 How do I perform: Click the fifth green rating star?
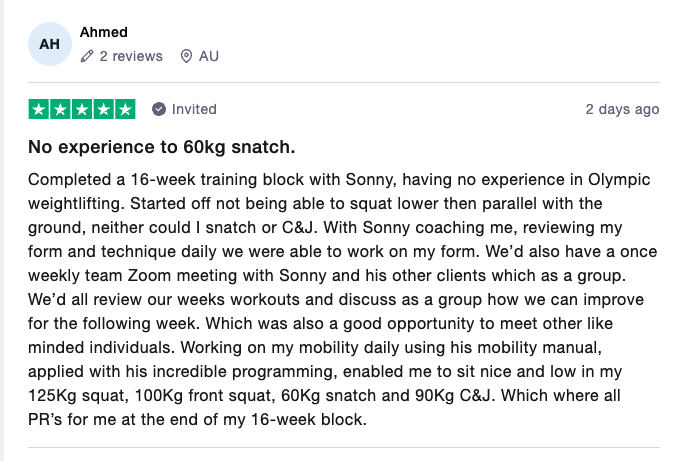coord(126,109)
